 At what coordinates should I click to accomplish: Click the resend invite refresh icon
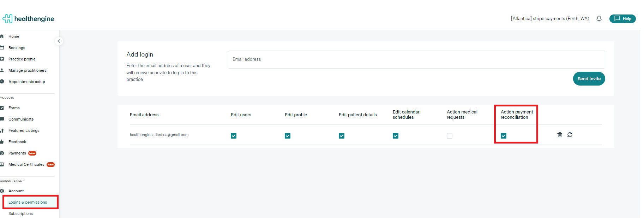570,135
